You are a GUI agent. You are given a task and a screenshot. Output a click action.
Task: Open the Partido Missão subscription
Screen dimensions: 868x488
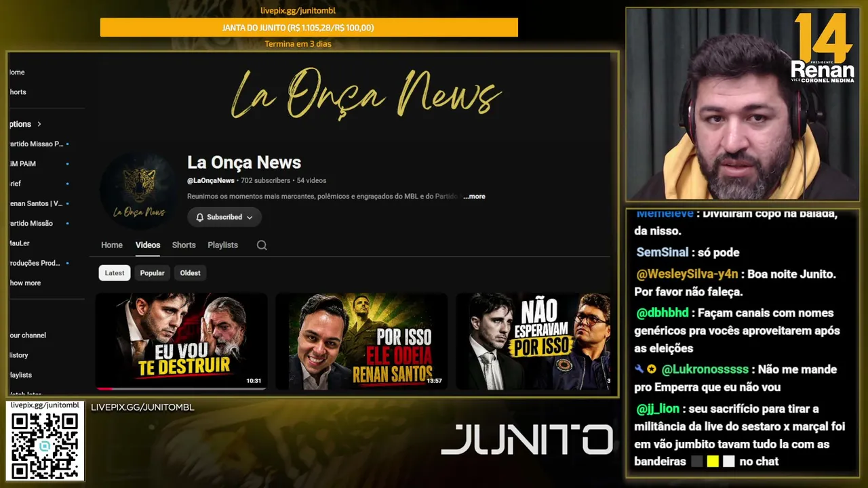coord(39,223)
